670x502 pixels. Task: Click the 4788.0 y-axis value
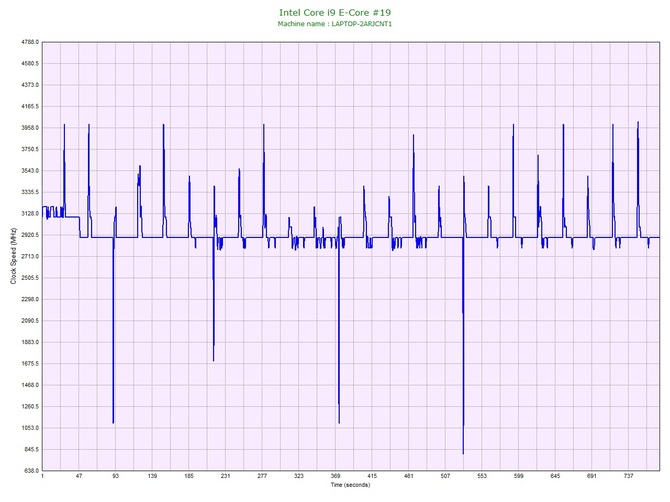coord(30,42)
